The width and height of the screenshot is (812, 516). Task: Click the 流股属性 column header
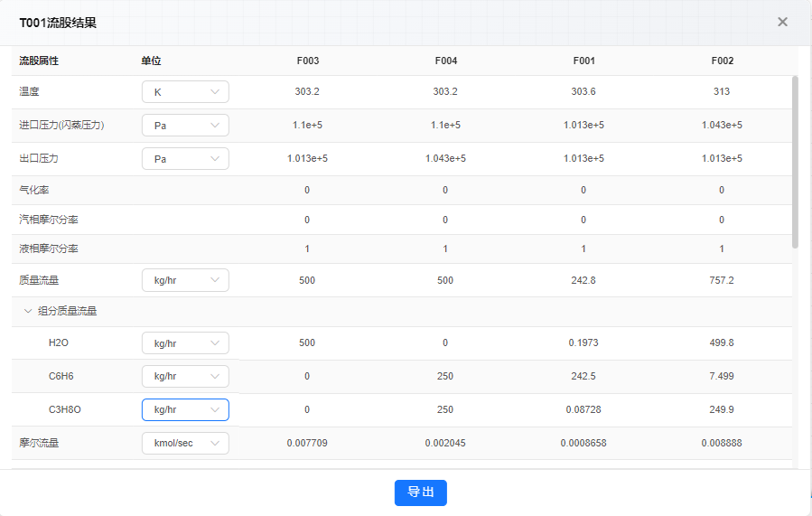pos(39,61)
